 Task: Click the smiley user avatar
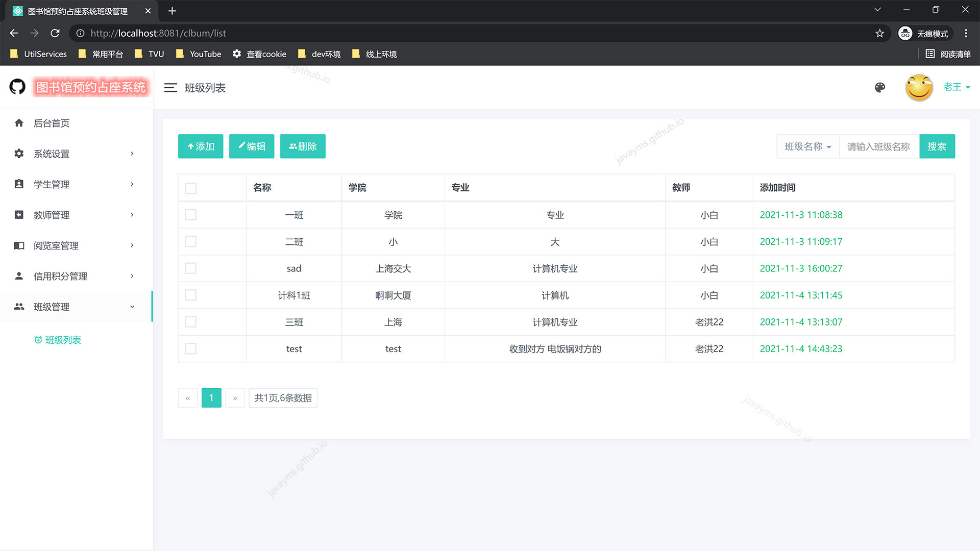click(919, 88)
